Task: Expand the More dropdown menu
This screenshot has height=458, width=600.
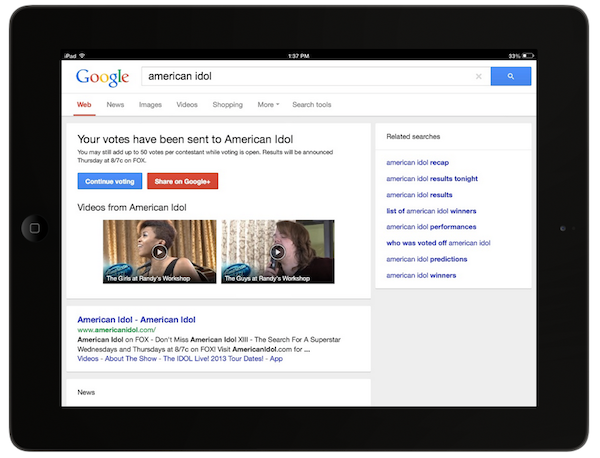Action: click(268, 104)
